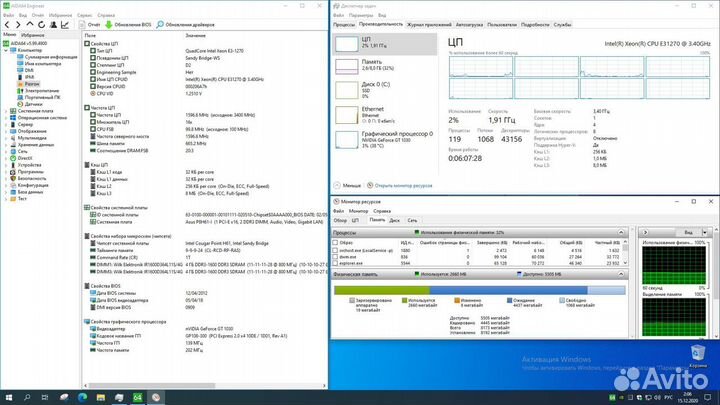Expand the Отображение tree node
Viewport: 720px width, 405px height.
click(x=6, y=131)
